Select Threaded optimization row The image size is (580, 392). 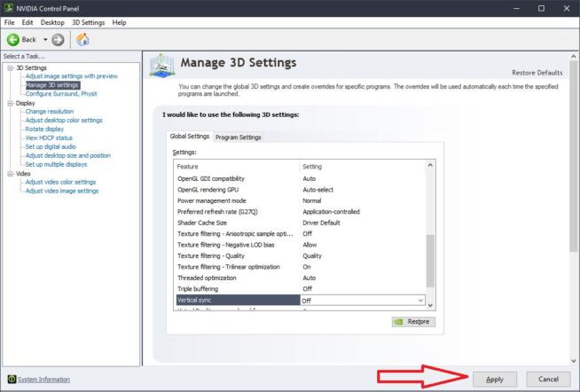(x=300, y=278)
